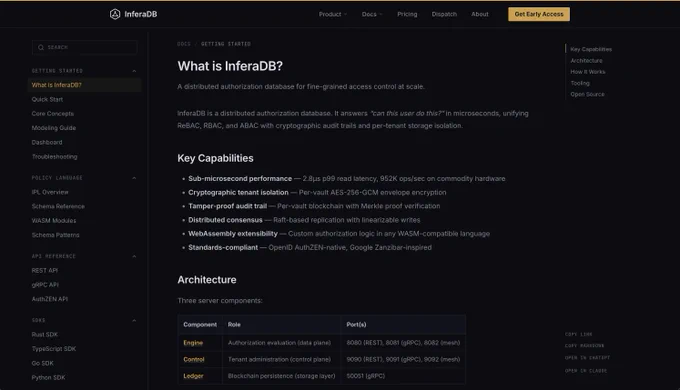Collapse the SDKs sidebar section

tap(134, 321)
